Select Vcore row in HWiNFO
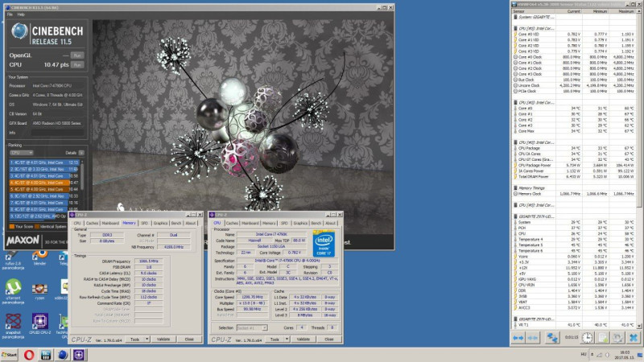Screen dimensions: 644x362 (574, 257)
